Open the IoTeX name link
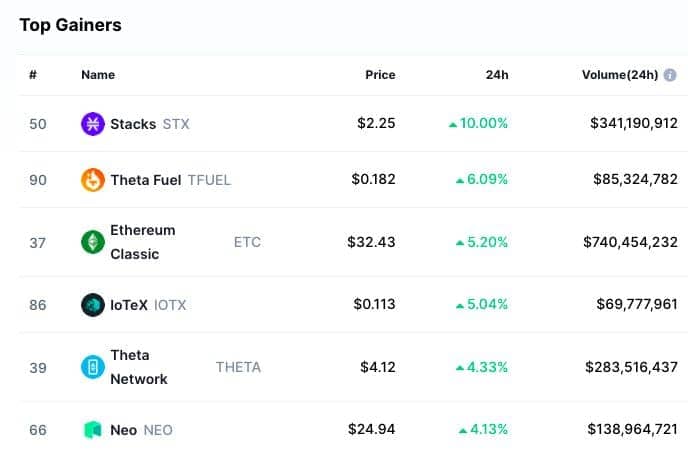The width and height of the screenshot is (688, 452). [x=129, y=305]
